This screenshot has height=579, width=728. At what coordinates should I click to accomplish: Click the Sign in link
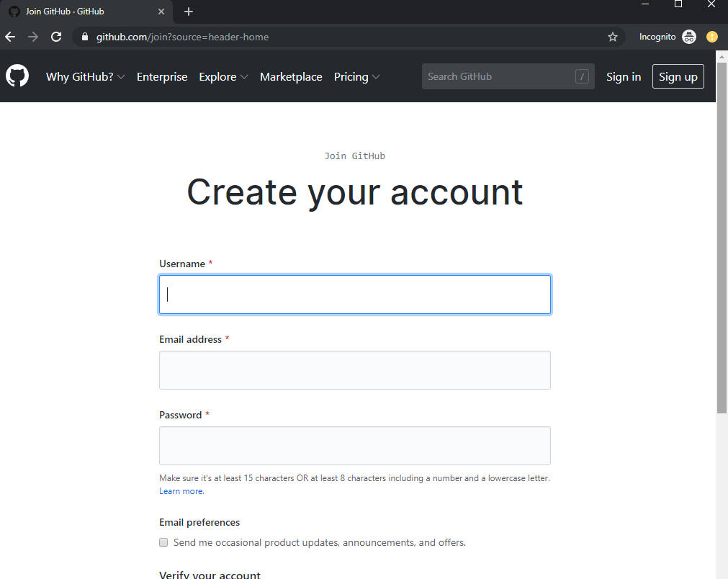pyautogui.click(x=624, y=76)
